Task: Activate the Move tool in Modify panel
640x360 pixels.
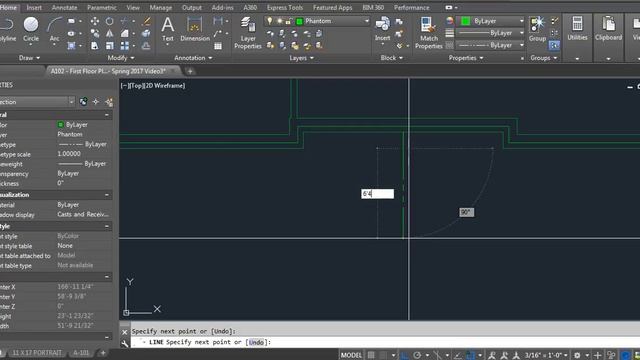Action: [x=95, y=21]
